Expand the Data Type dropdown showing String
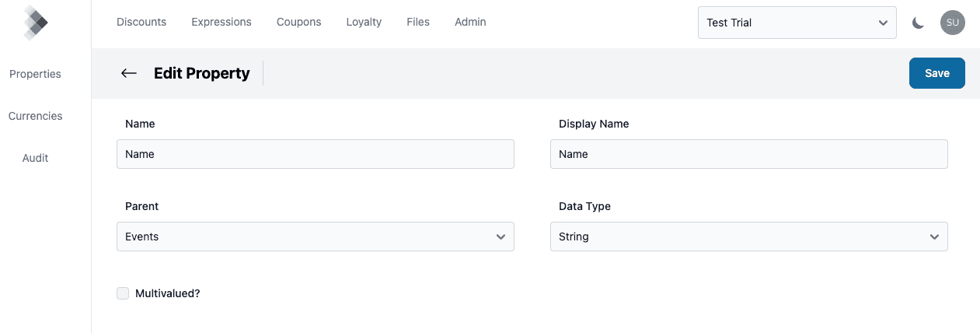Screen dimensions: 980x333 click(x=748, y=237)
